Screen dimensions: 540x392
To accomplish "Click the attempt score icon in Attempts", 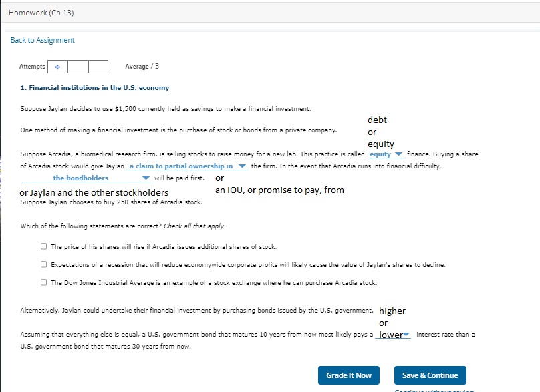I will pyautogui.click(x=58, y=67).
